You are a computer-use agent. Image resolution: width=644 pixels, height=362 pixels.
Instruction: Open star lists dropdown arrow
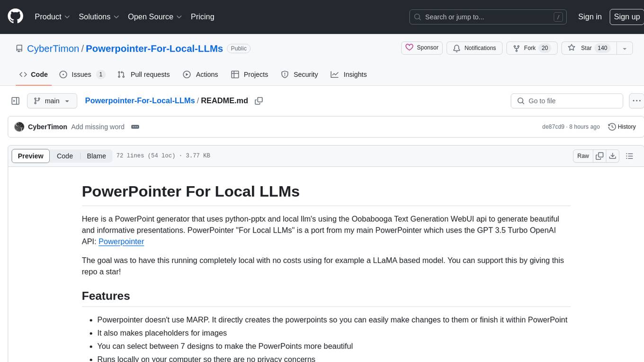[625, 48]
